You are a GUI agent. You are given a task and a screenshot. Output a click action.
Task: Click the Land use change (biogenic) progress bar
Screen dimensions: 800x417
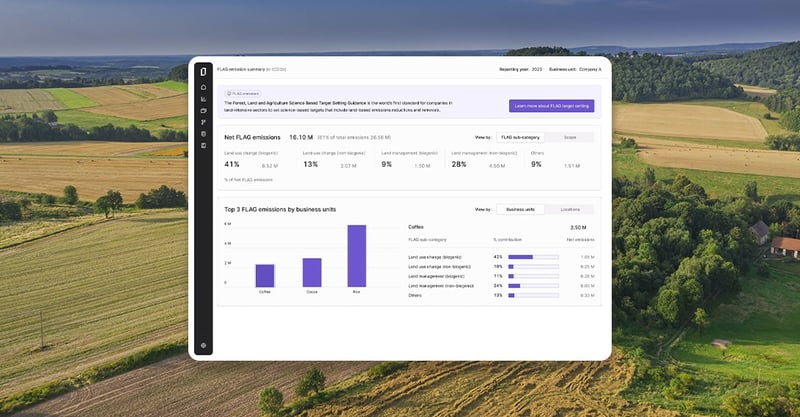[x=533, y=257]
